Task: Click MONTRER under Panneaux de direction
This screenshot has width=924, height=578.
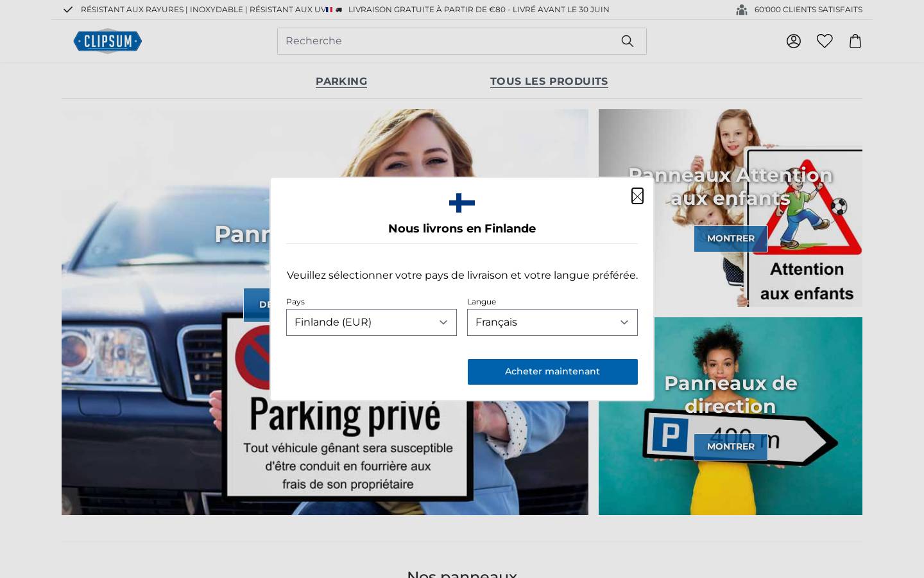Action: click(x=731, y=447)
